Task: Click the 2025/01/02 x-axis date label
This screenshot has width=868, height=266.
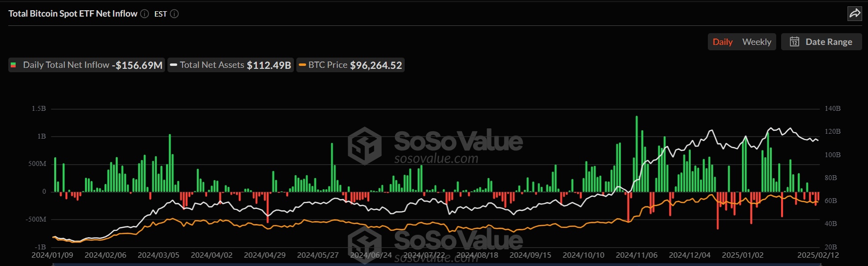Action: [743, 255]
